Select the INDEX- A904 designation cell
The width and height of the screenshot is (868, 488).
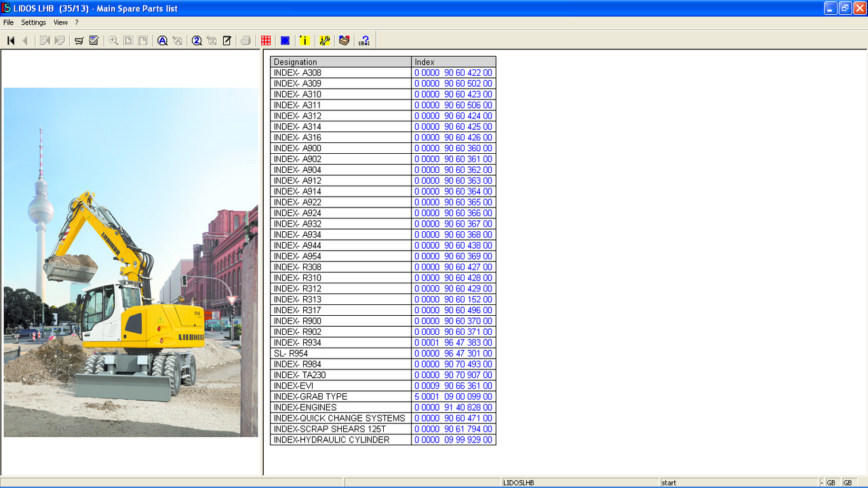point(340,170)
